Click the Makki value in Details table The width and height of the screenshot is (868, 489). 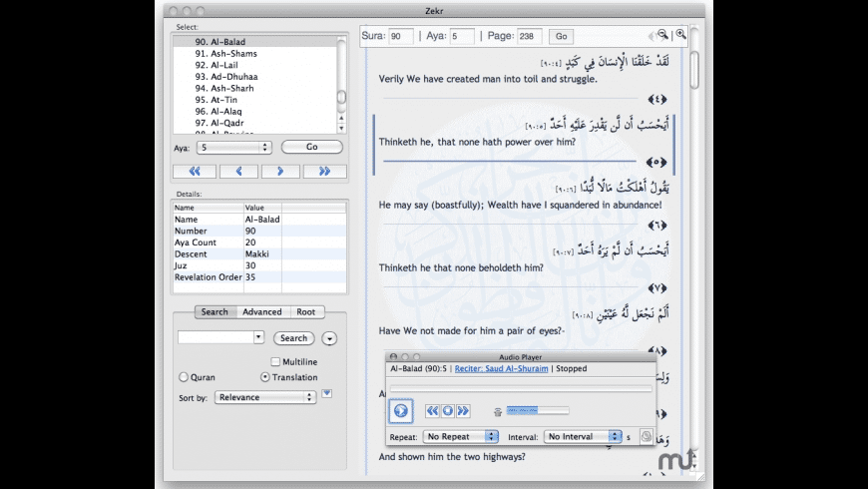[256, 253]
